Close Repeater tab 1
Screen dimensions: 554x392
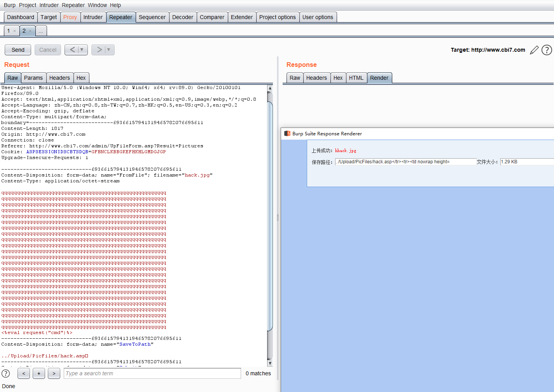coord(15,31)
